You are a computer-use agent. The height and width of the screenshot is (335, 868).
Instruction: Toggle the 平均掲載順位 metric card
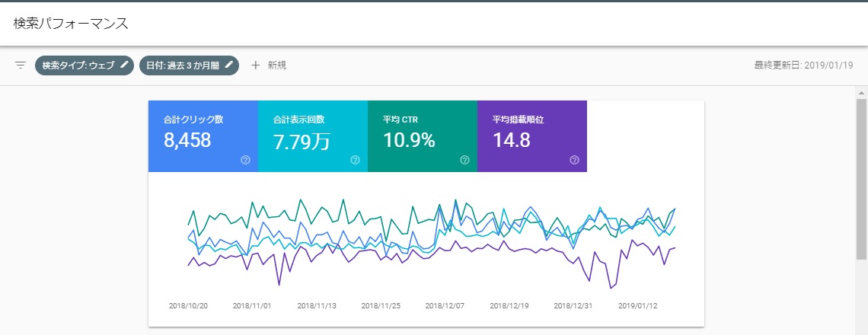(x=532, y=136)
